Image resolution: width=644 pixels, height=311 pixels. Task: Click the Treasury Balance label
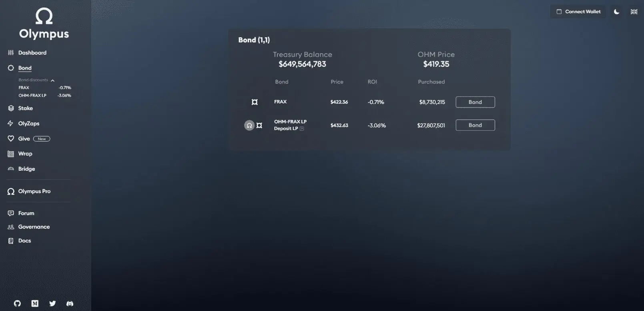point(302,55)
